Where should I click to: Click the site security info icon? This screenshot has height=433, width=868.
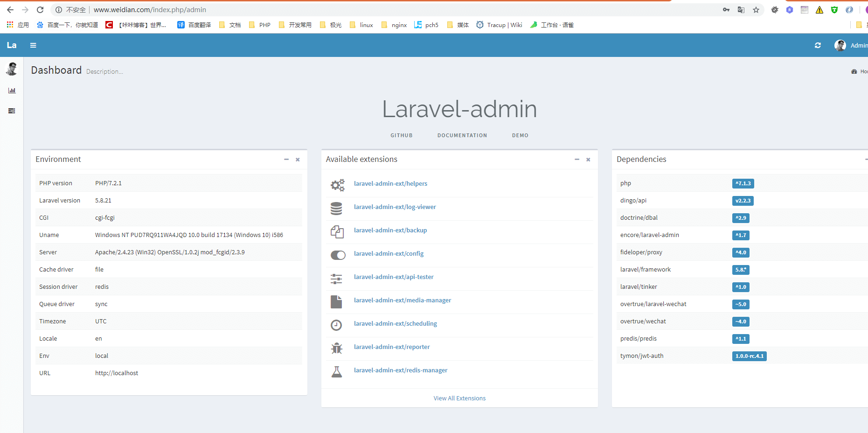59,10
